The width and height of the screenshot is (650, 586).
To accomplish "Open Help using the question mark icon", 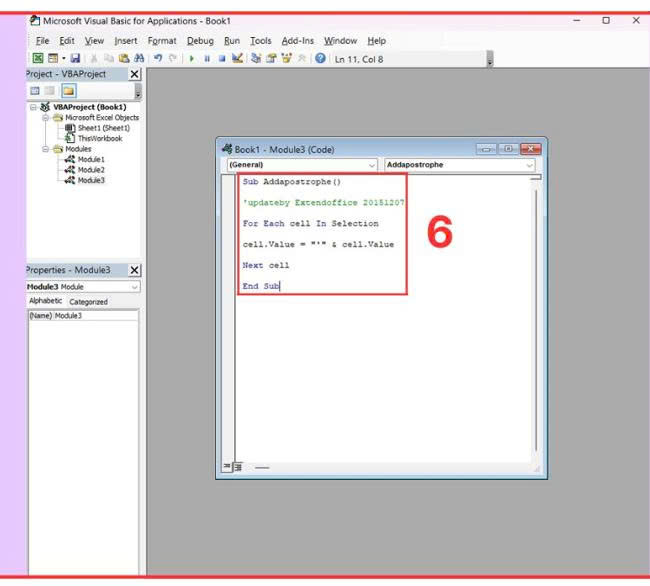I will 320,59.
